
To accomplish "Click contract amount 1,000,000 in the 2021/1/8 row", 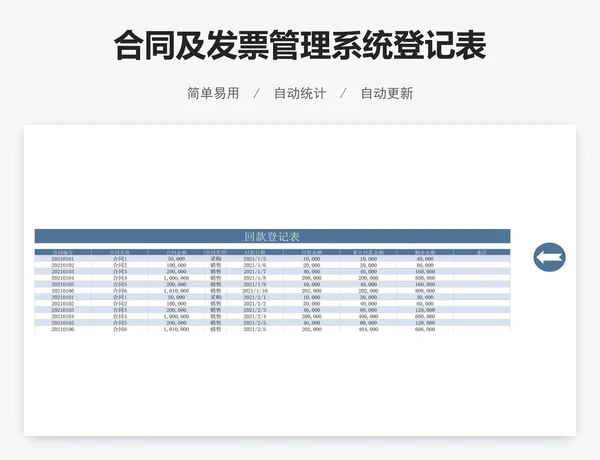I will (176, 278).
